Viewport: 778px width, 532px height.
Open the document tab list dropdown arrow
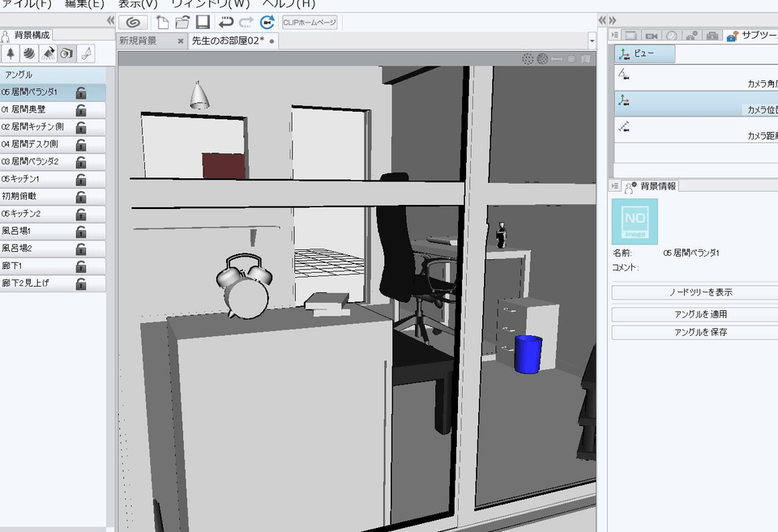pos(592,40)
